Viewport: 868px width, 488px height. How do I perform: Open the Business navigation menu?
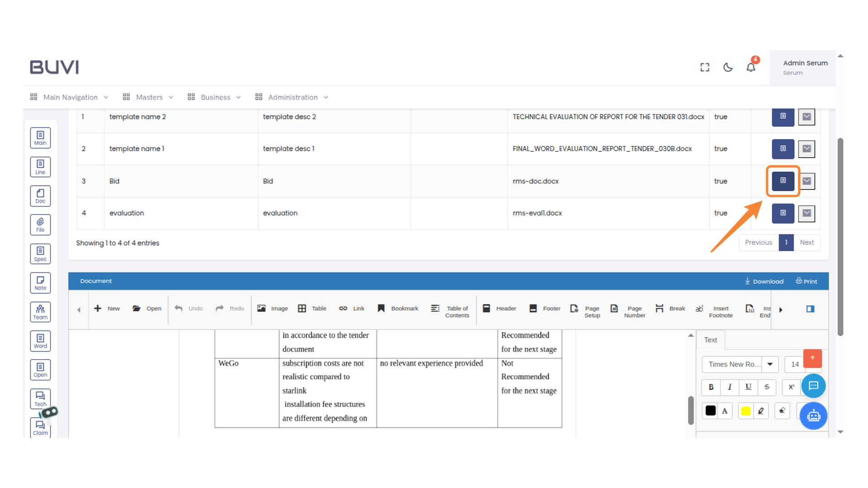(x=215, y=97)
